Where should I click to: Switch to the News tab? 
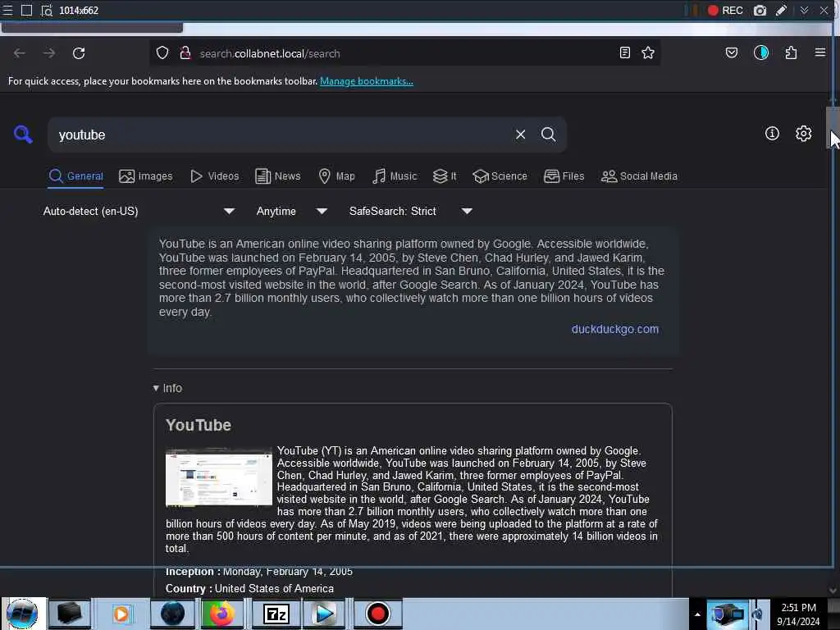click(277, 176)
